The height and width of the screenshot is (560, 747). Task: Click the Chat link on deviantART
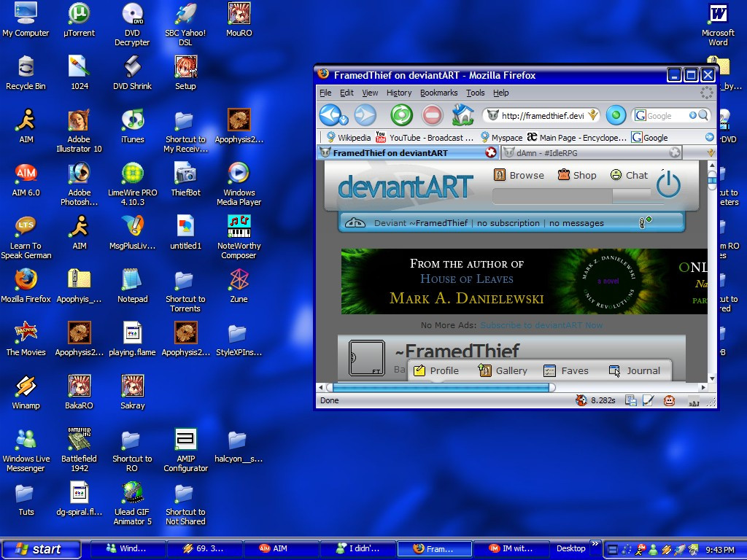(x=629, y=175)
